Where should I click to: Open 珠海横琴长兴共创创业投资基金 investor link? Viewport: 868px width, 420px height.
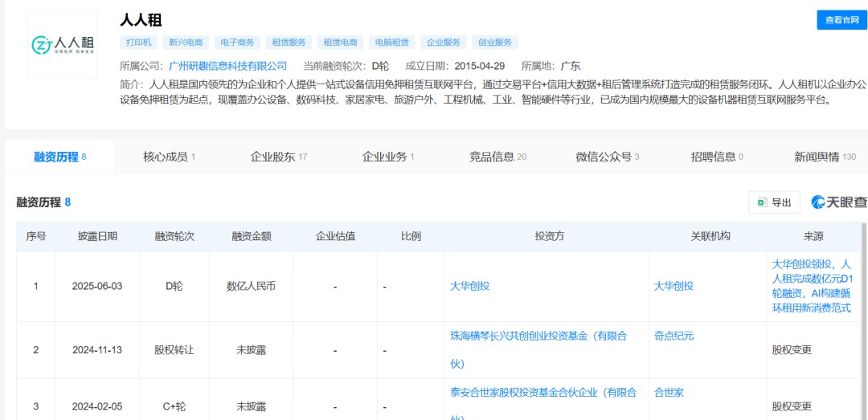click(x=538, y=336)
